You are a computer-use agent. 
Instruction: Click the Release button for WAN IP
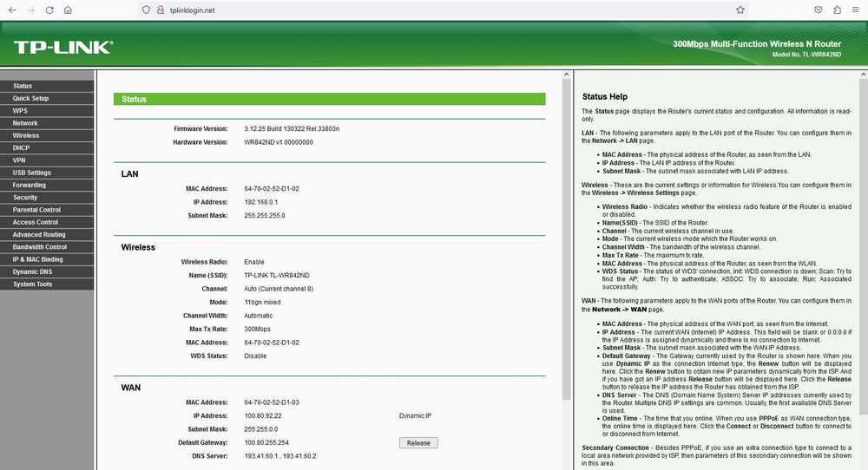coord(418,443)
